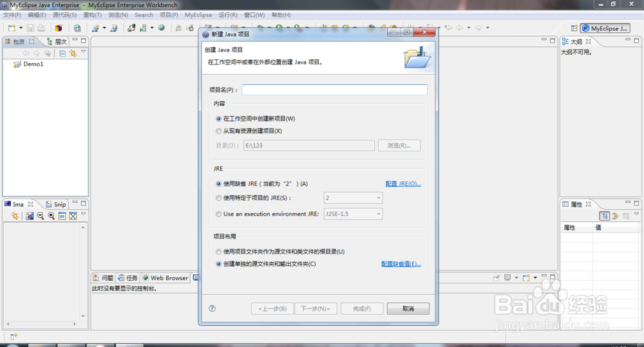This screenshot has height=347, width=644.
Task: Click the Save disk icon in toolbar
Action: click(x=30, y=28)
